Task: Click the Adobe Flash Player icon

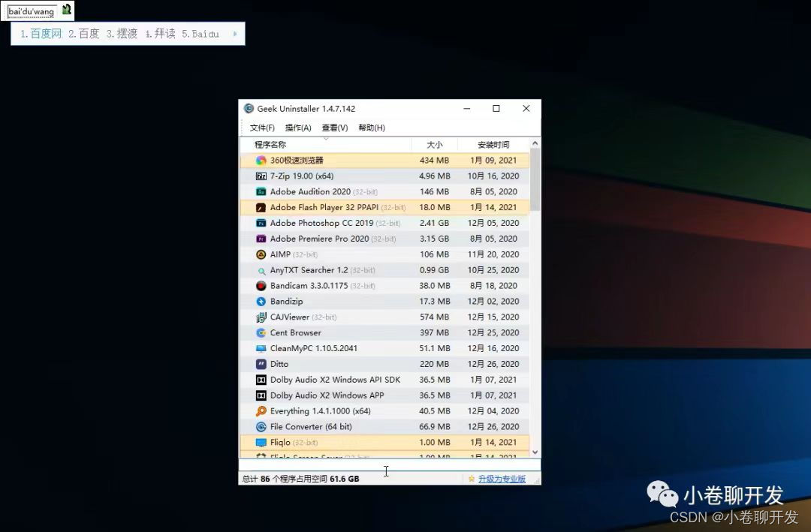Action: click(x=261, y=207)
